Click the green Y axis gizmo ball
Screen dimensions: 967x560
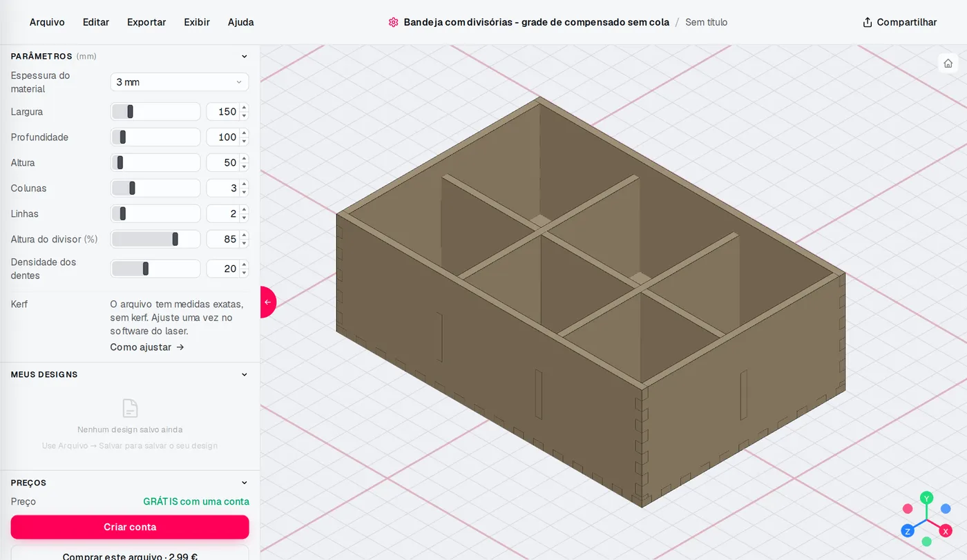pyautogui.click(x=927, y=497)
